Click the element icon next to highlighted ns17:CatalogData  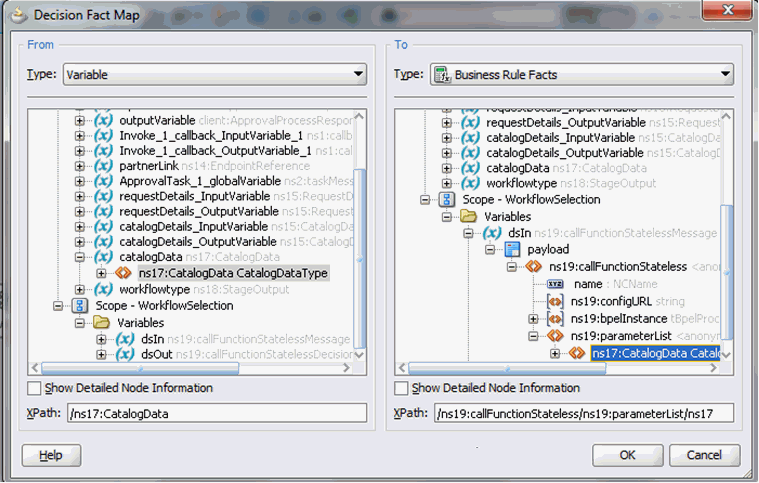(577, 353)
